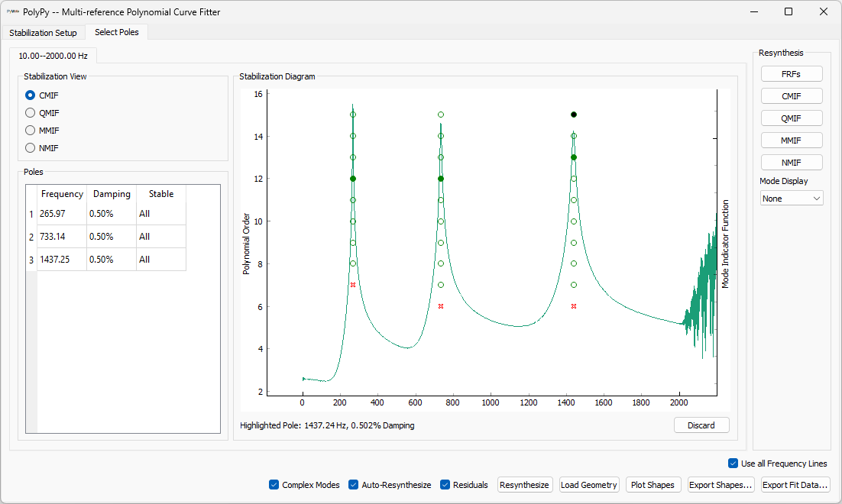Open the Mode Display dropdown

792,199
